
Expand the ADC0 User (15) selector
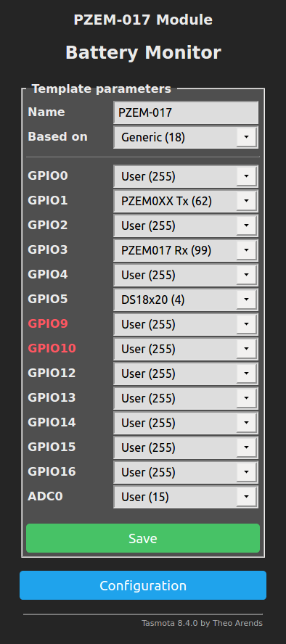pyautogui.click(x=186, y=497)
